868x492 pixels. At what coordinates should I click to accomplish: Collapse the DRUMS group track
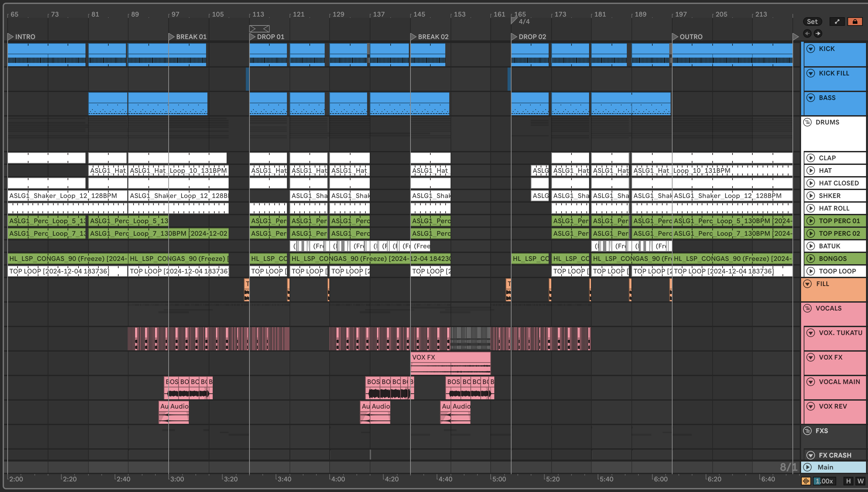807,122
